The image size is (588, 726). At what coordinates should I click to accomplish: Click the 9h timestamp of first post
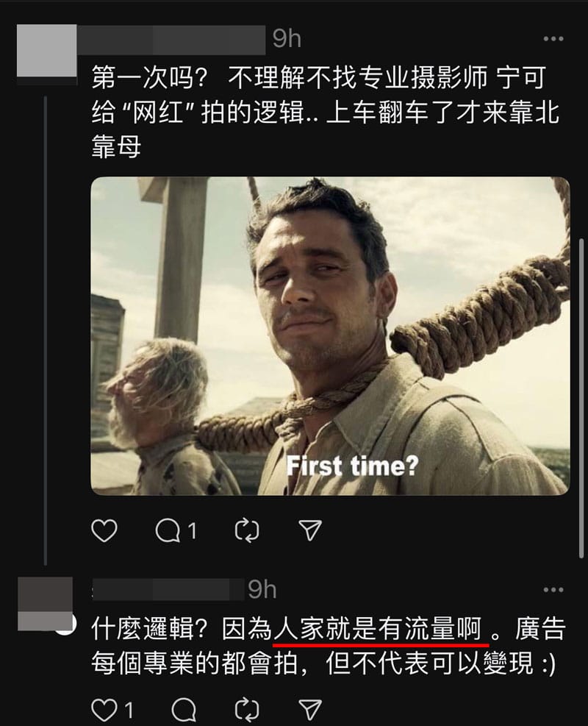tap(287, 38)
